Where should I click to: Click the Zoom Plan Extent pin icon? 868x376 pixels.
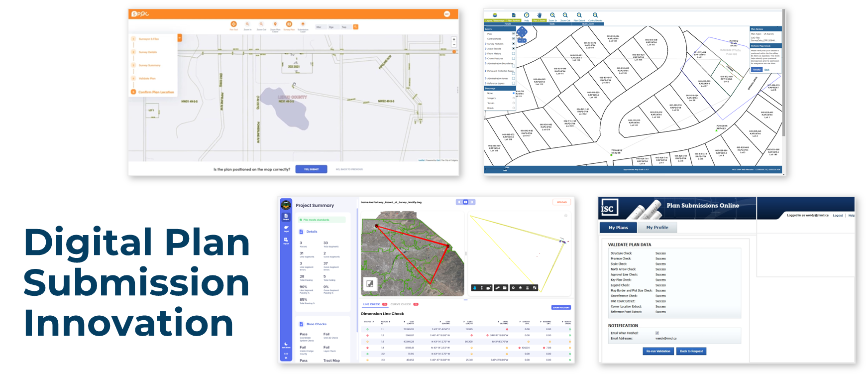275,24
